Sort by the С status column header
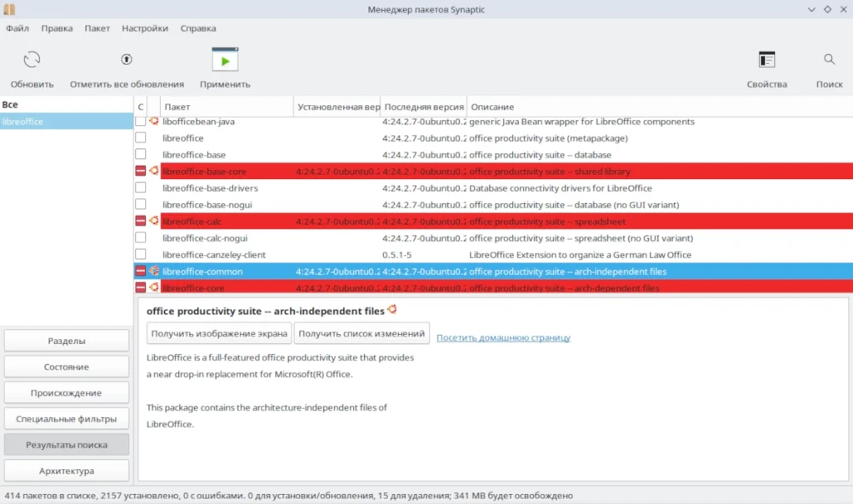 coord(140,107)
